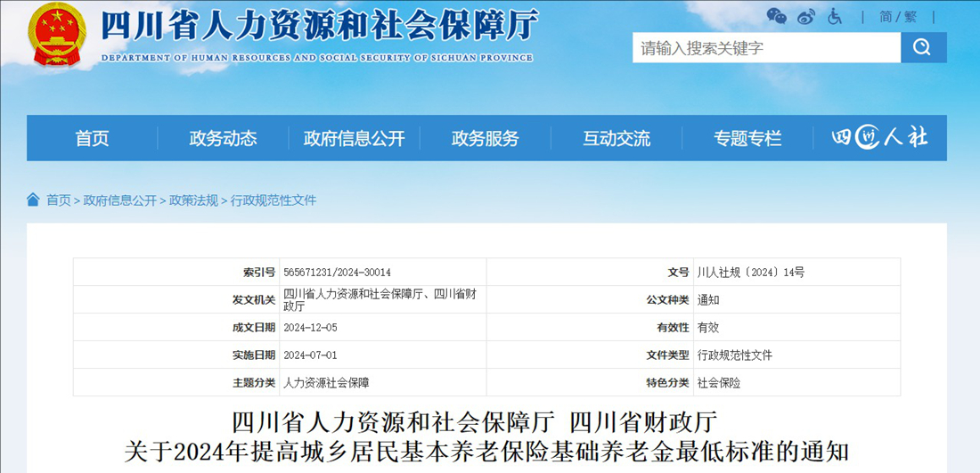The width and height of the screenshot is (980, 473).
Task: Open the 政务动态 navigation menu
Action: coord(223,138)
